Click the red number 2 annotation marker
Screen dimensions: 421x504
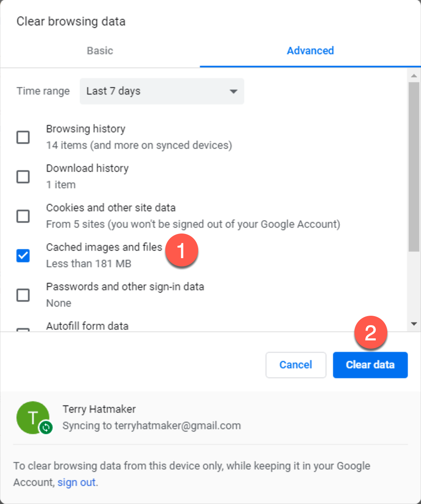(370, 333)
